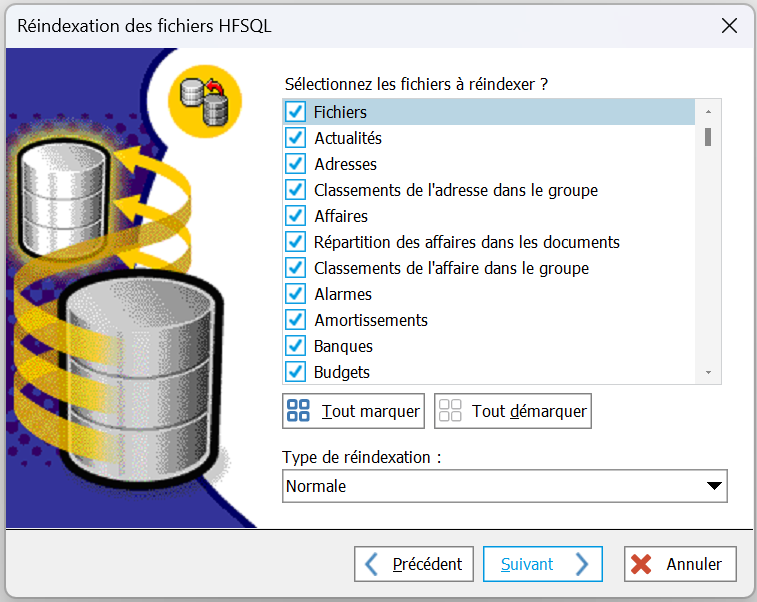Click the red X icon on Annuler
This screenshot has height=602, width=757.
(x=643, y=564)
